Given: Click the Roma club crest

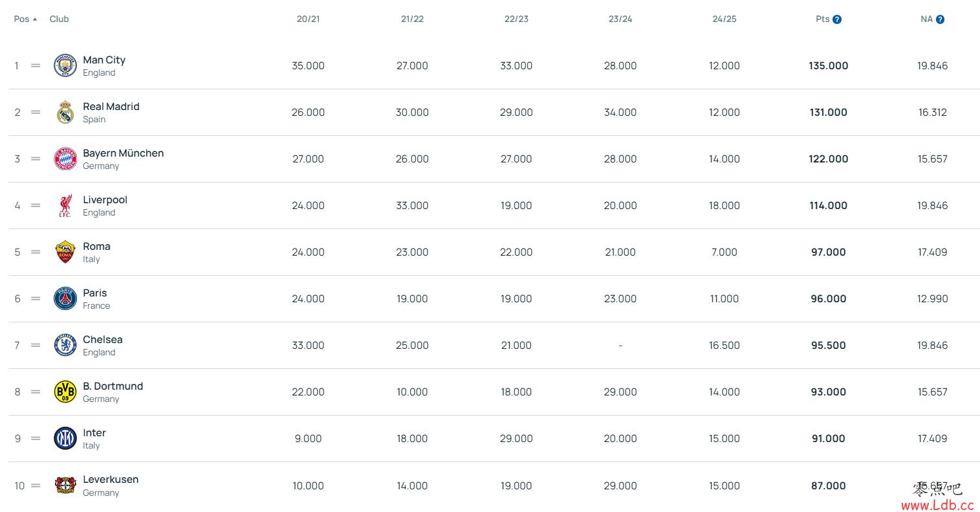Looking at the screenshot, I should click(65, 252).
